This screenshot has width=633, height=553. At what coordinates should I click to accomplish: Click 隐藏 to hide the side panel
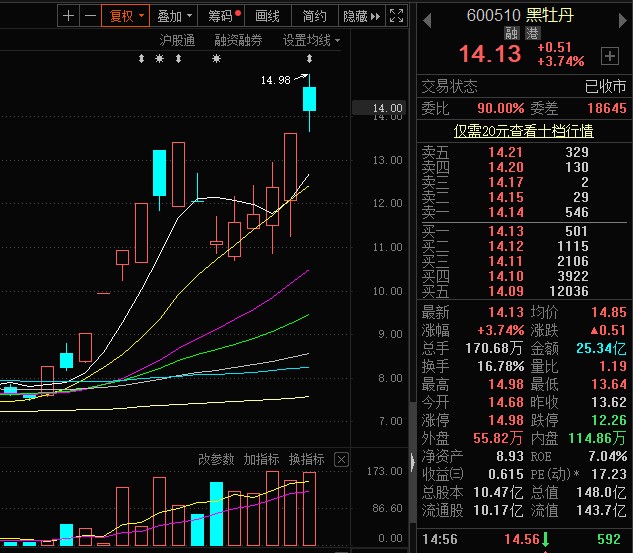pos(361,16)
